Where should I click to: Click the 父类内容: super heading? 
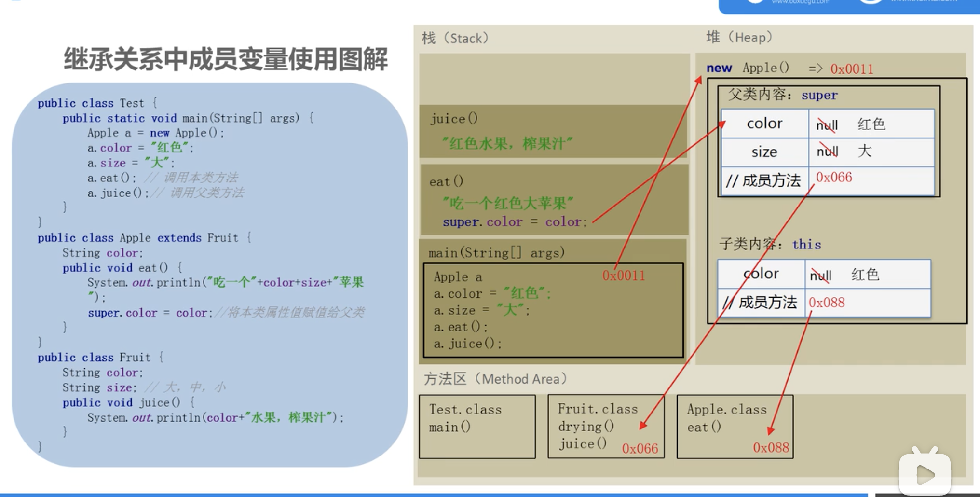pos(783,95)
